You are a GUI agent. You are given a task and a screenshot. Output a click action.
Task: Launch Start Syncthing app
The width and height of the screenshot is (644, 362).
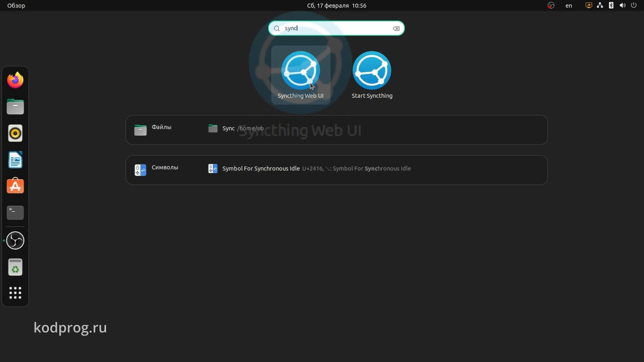pyautogui.click(x=372, y=75)
